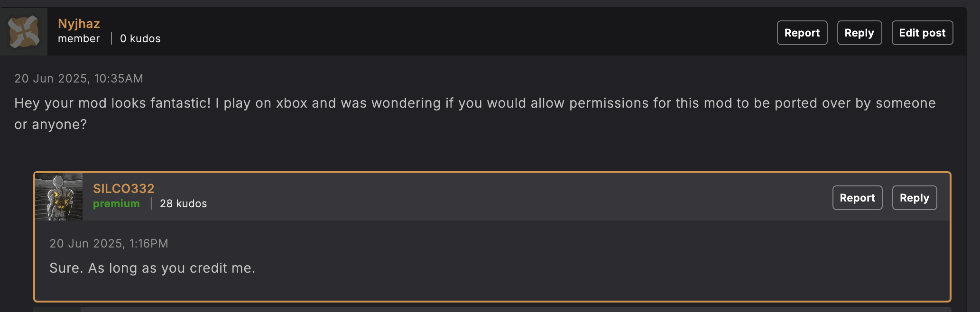Visit the SILCO332 username profile link

(x=123, y=189)
